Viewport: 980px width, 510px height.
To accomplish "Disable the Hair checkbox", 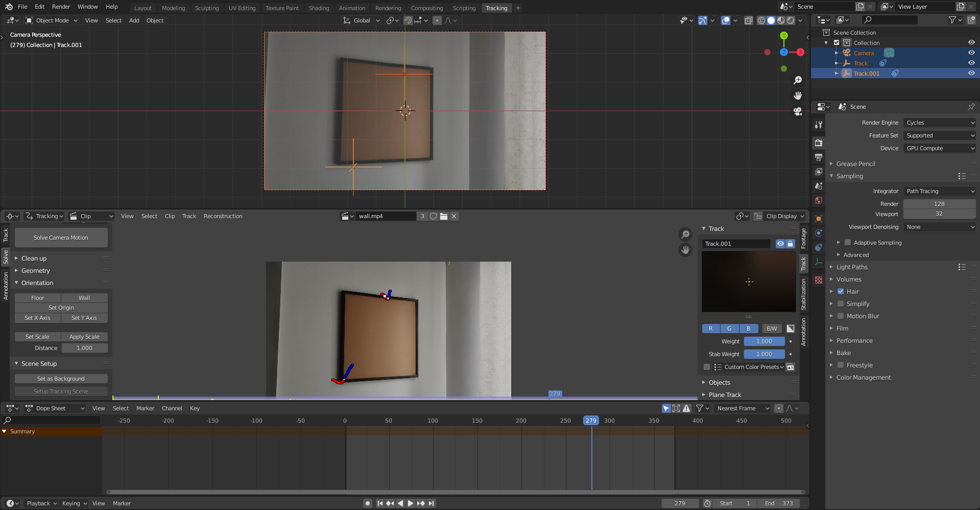I will [841, 292].
